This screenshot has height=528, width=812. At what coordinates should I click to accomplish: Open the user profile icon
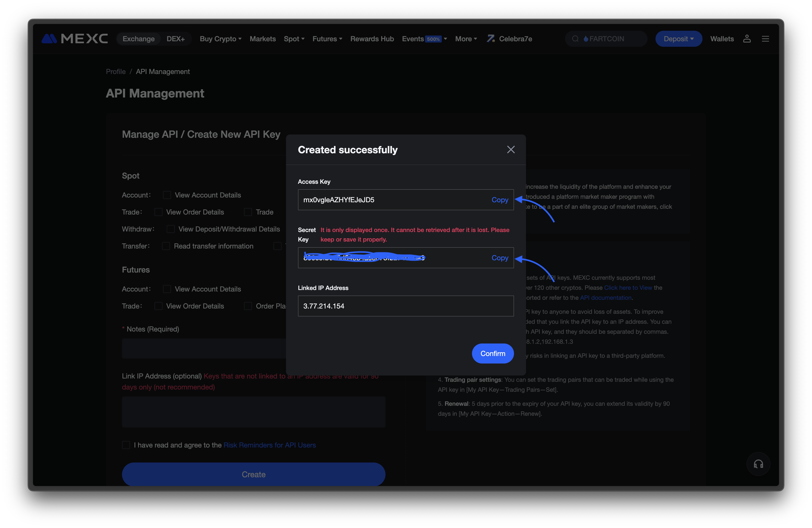click(x=746, y=39)
